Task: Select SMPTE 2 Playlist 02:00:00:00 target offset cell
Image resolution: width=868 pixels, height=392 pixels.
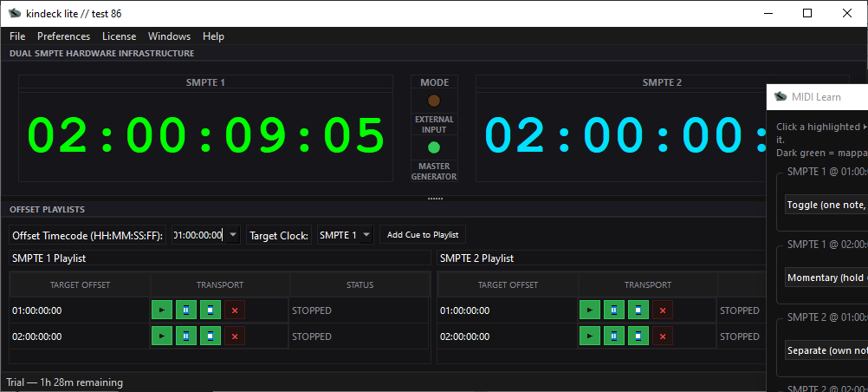Action: click(x=508, y=336)
